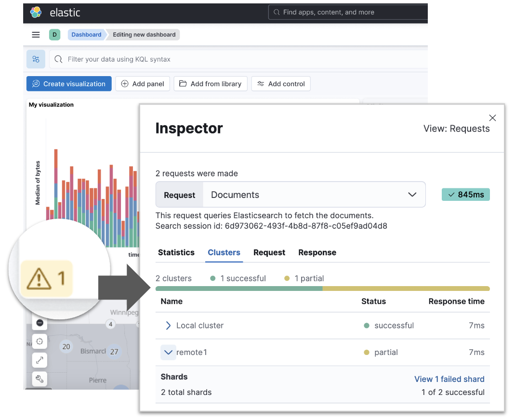Click the data view icon beside the KQL bar
This screenshot has height=420, width=528.
36,59
